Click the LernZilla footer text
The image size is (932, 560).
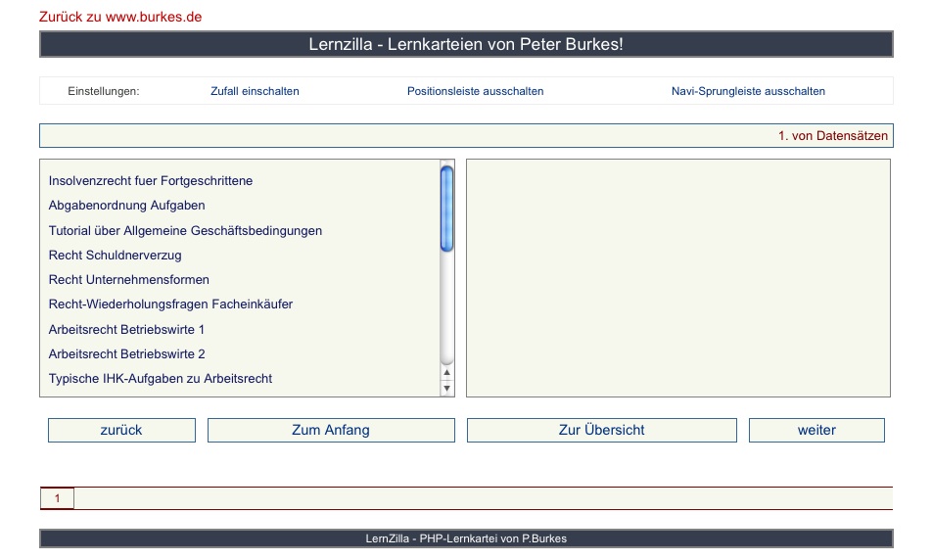coord(466,538)
